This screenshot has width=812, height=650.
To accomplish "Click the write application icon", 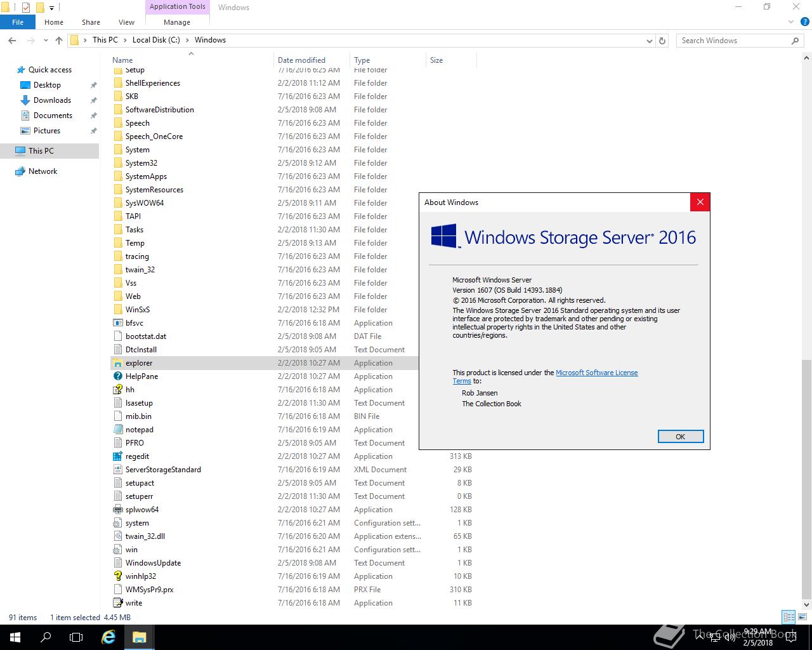I will 117,603.
